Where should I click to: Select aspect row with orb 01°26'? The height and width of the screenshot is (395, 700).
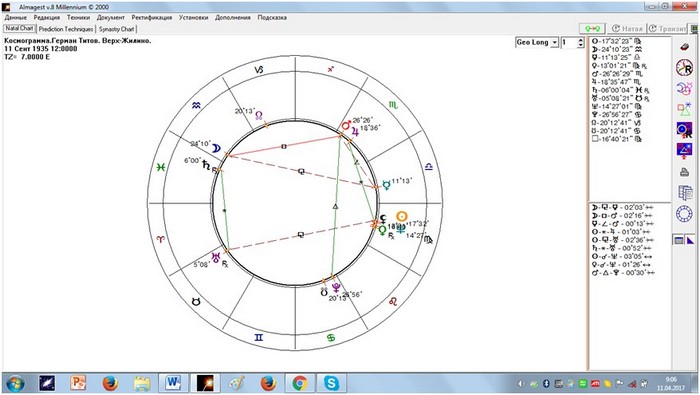click(622, 264)
